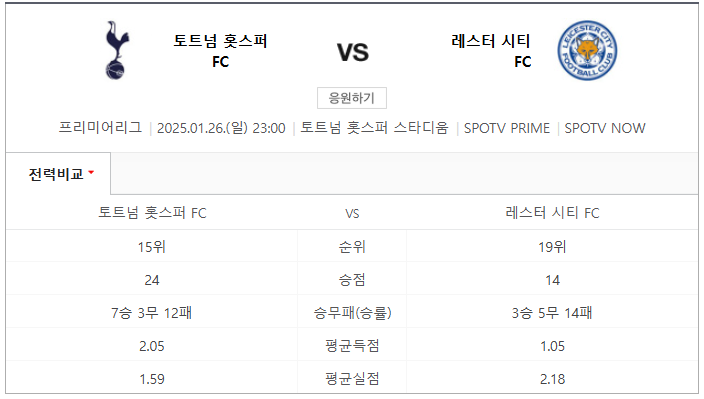Select the 토트넘 홋스퍼 FC header name

(220, 50)
